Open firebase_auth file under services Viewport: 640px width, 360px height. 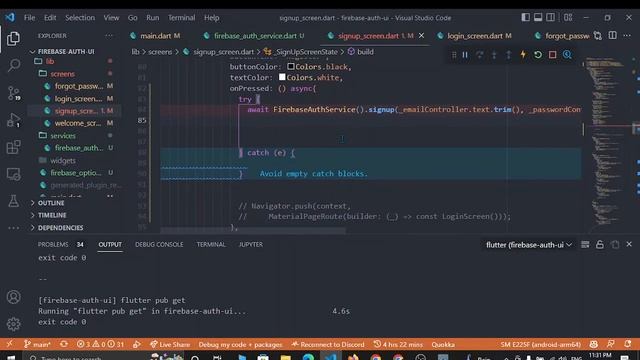click(79, 148)
